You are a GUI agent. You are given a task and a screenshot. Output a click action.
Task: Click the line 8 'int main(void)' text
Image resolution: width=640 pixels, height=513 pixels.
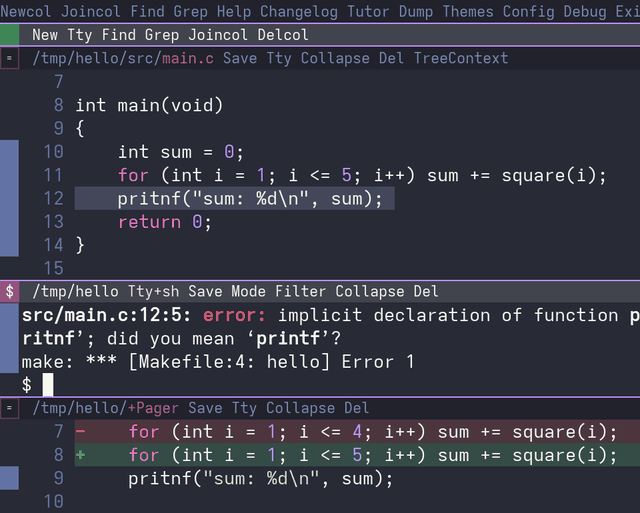(x=149, y=105)
